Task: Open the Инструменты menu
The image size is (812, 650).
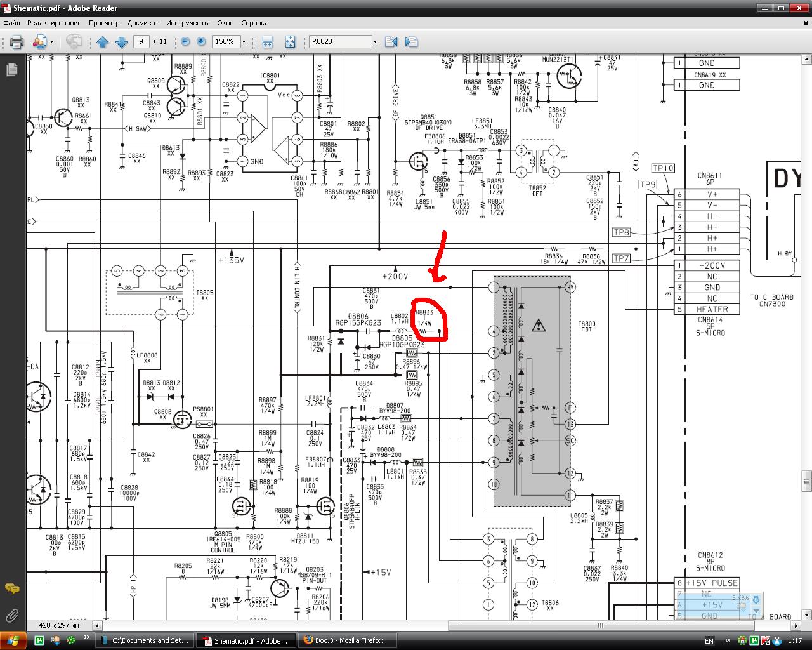Action: (x=188, y=23)
